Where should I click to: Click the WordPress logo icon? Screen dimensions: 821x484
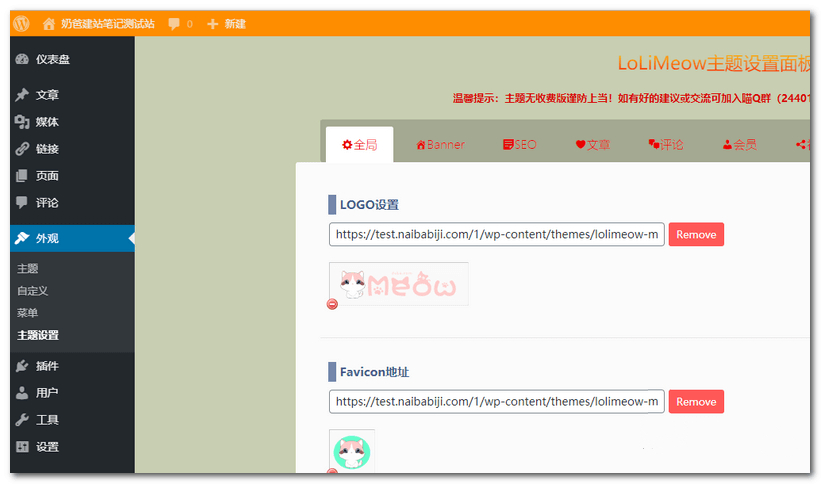click(x=22, y=23)
